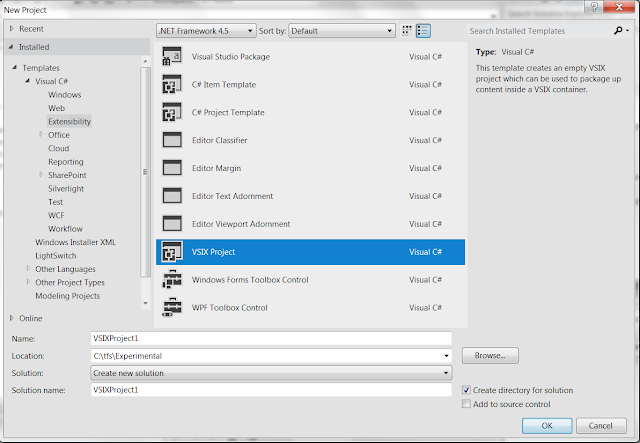Select the Extensibility category
Screen dimensions: 640x443
pos(69,121)
